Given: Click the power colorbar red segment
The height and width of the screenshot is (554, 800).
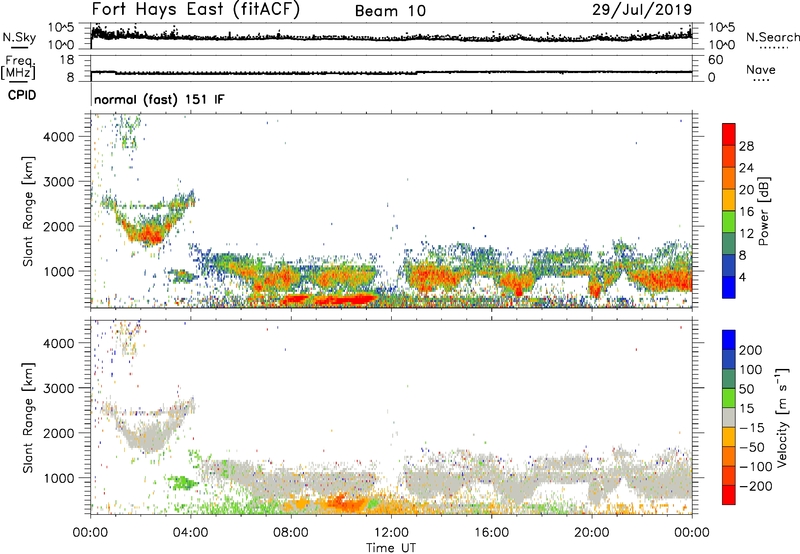Looking at the screenshot, I should 729,134.
